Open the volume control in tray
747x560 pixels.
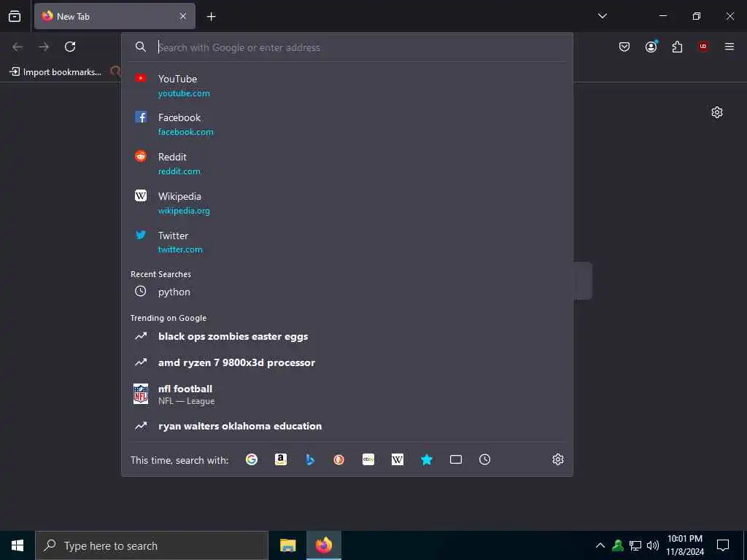click(653, 545)
